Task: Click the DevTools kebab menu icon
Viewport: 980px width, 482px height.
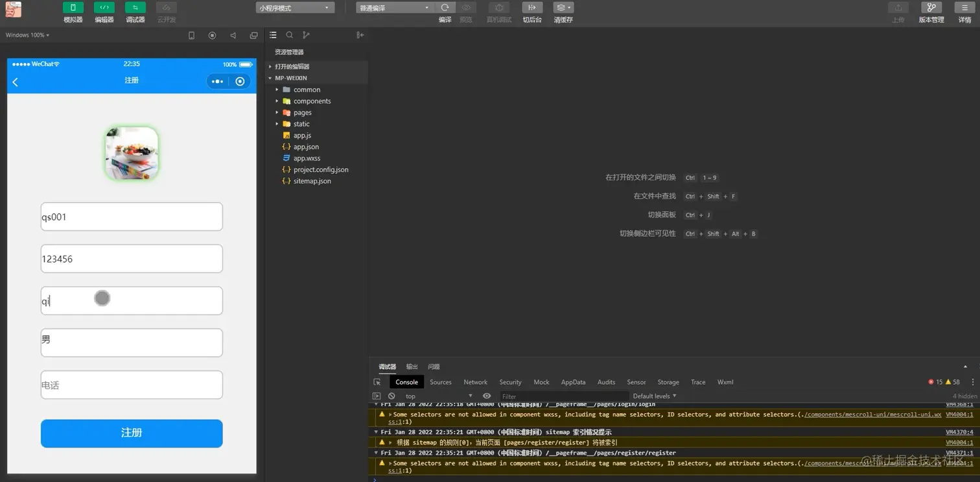Action: pyautogui.click(x=972, y=382)
